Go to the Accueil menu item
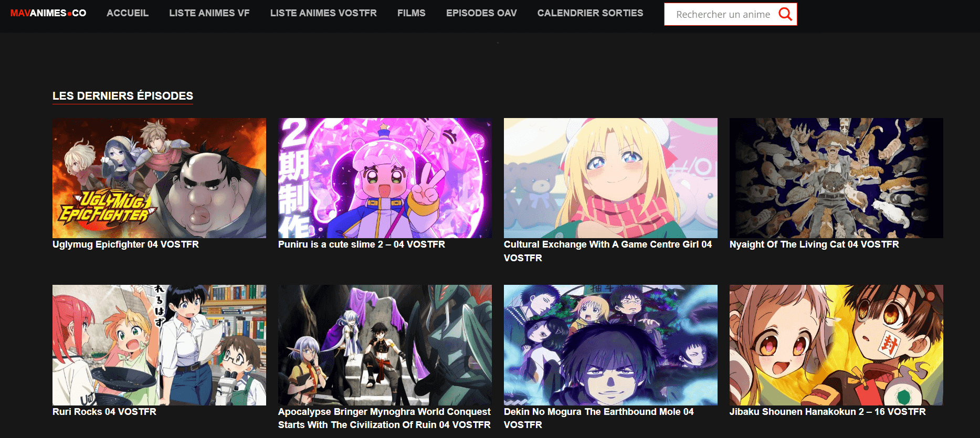980x438 pixels. [x=128, y=13]
